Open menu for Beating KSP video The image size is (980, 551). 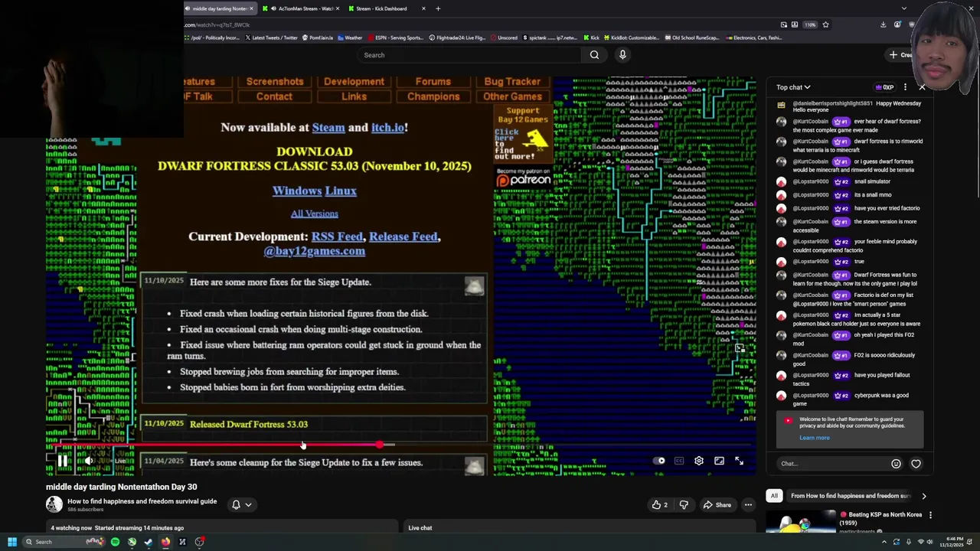coord(930,515)
